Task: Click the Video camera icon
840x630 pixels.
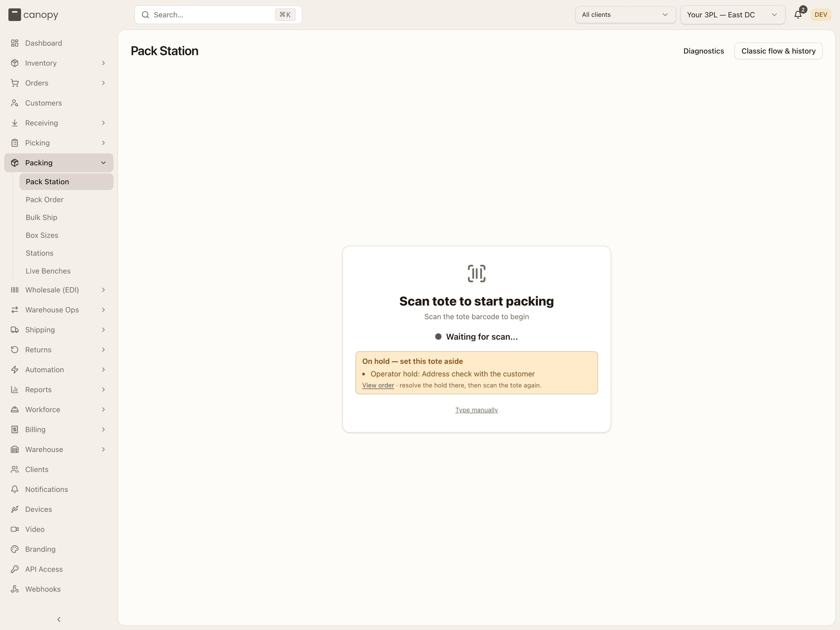Action: click(x=15, y=529)
